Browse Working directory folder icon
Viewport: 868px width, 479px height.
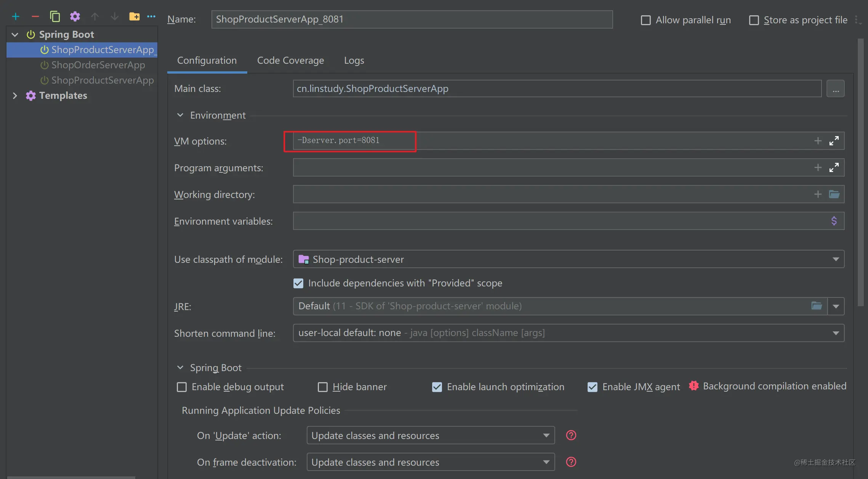(834, 194)
